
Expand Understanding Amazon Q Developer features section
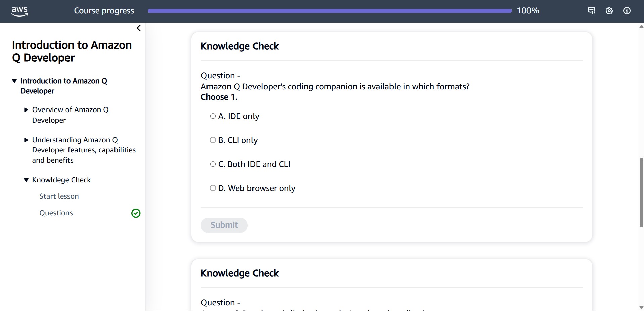[26, 140]
